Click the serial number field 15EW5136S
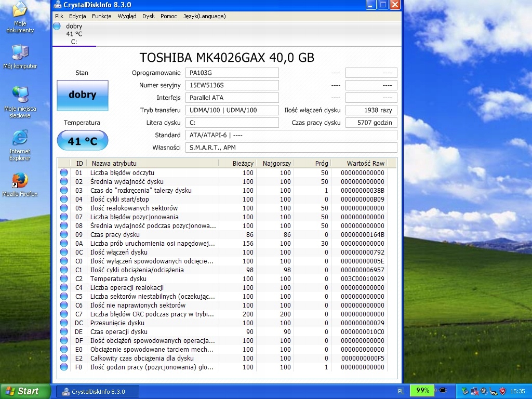The width and height of the screenshot is (532, 399). 232,85
